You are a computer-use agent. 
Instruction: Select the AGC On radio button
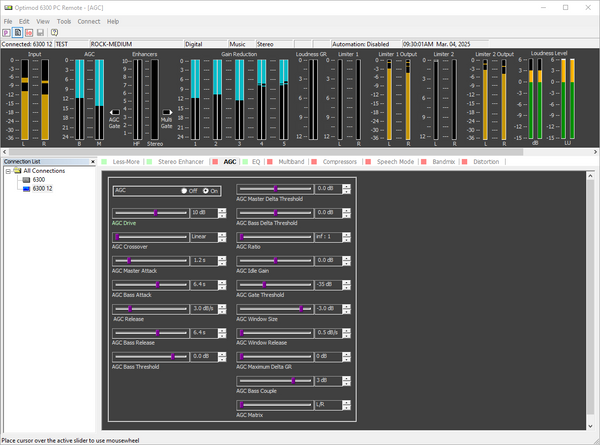[206, 190]
